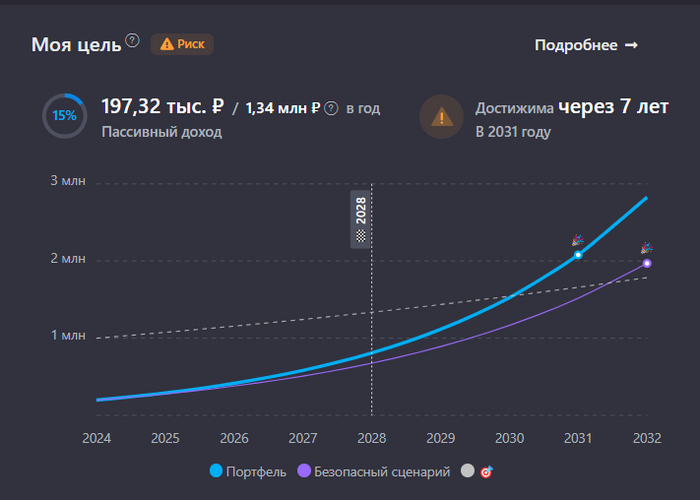Click the purple safe scenario point at 2032
The image size is (700, 500).
[647, 263]
